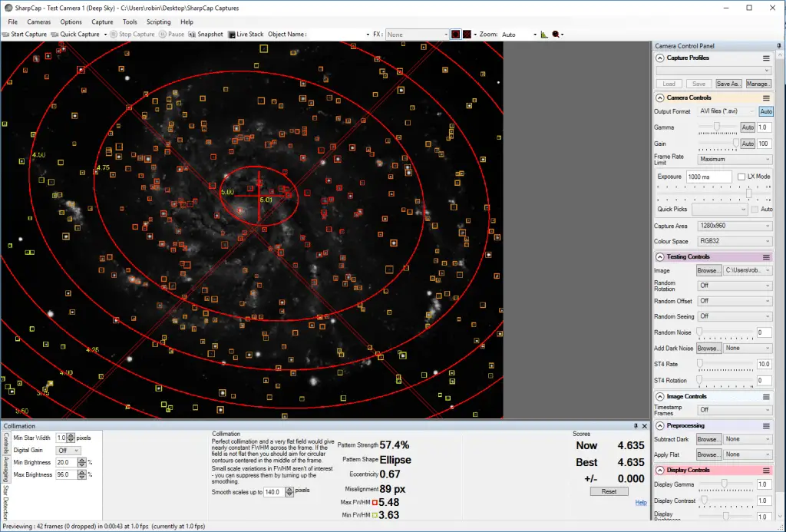Screen dimensions: 786x532
Task: Open the Colour Space dropdown
Action: (x=735, y=241)
